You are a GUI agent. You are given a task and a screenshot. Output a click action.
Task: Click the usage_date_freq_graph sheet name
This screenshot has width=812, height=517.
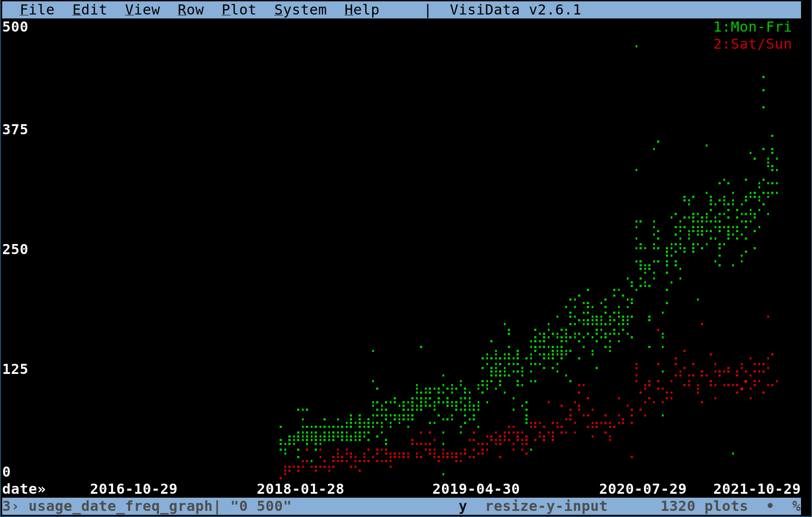(121, 506)
